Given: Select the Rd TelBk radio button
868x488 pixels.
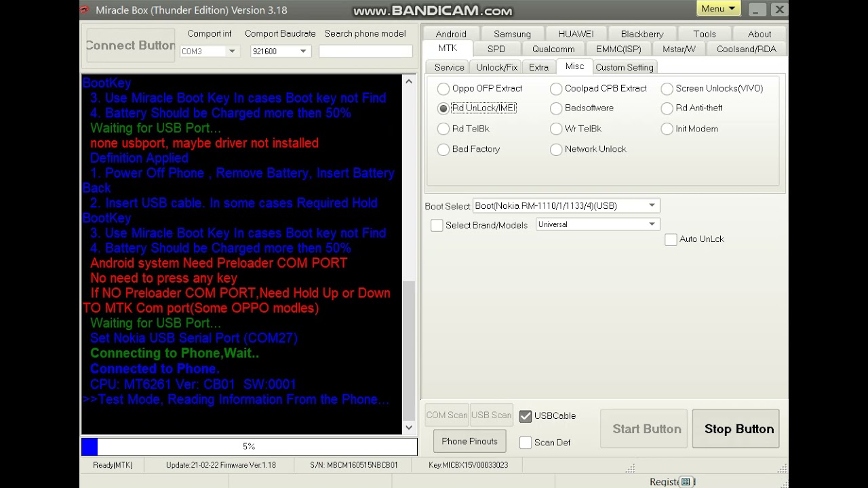Looking at the screenshot, I should point(443,129).
